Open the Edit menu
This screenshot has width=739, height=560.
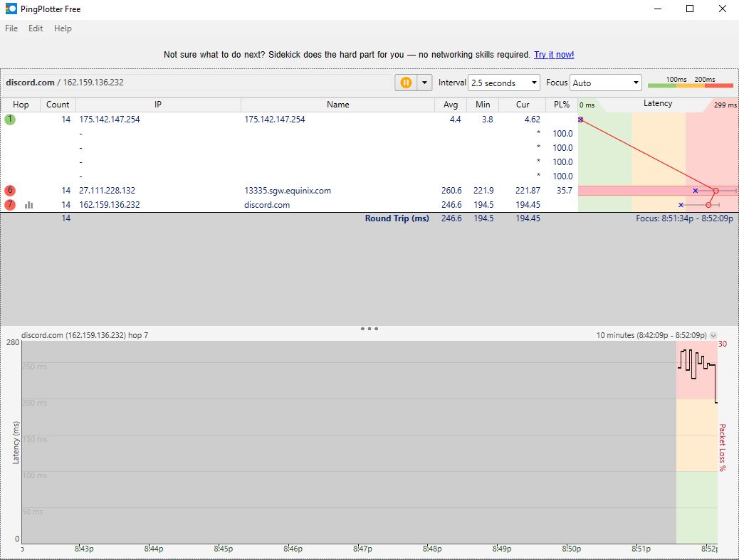click(36, 28)
